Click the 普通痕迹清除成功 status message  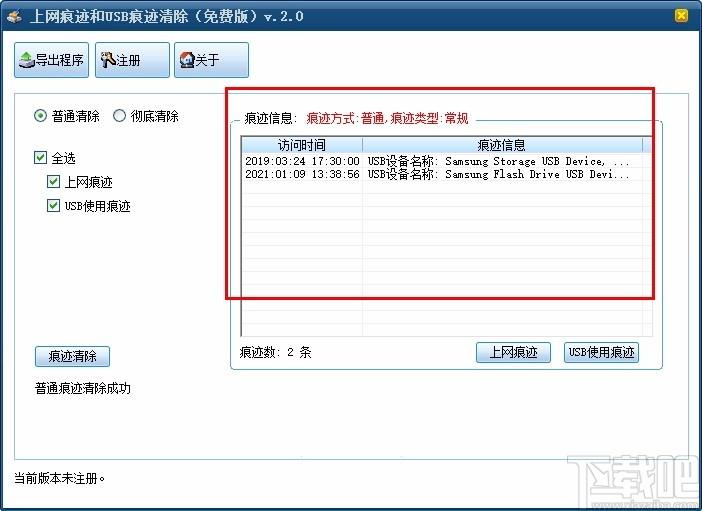[x=83, y=388]
